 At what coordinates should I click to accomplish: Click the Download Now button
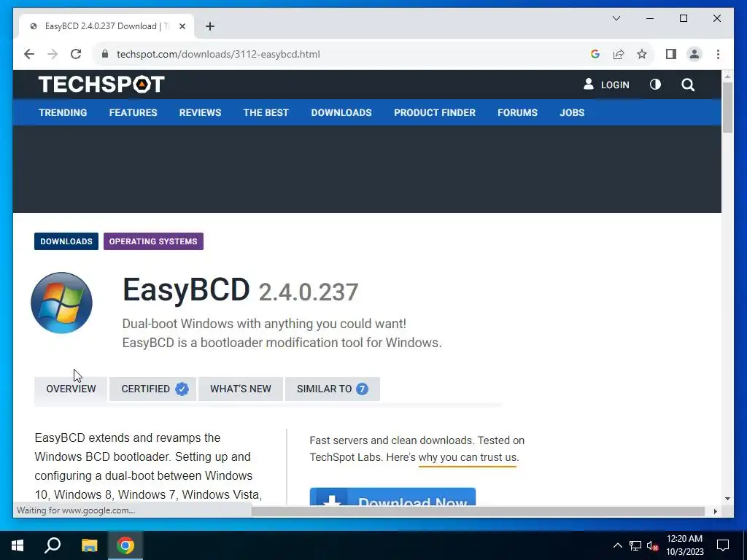[x=392, y=497]
